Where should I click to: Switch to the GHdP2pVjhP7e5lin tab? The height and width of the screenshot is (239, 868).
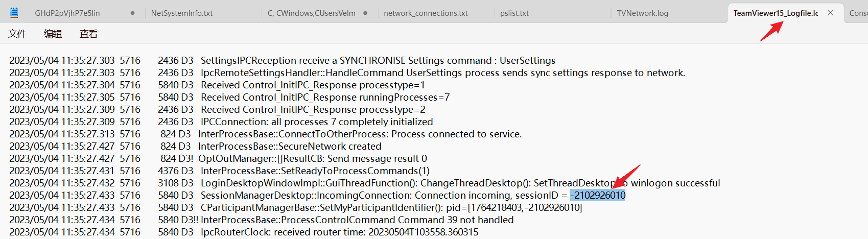pos(67,13)
